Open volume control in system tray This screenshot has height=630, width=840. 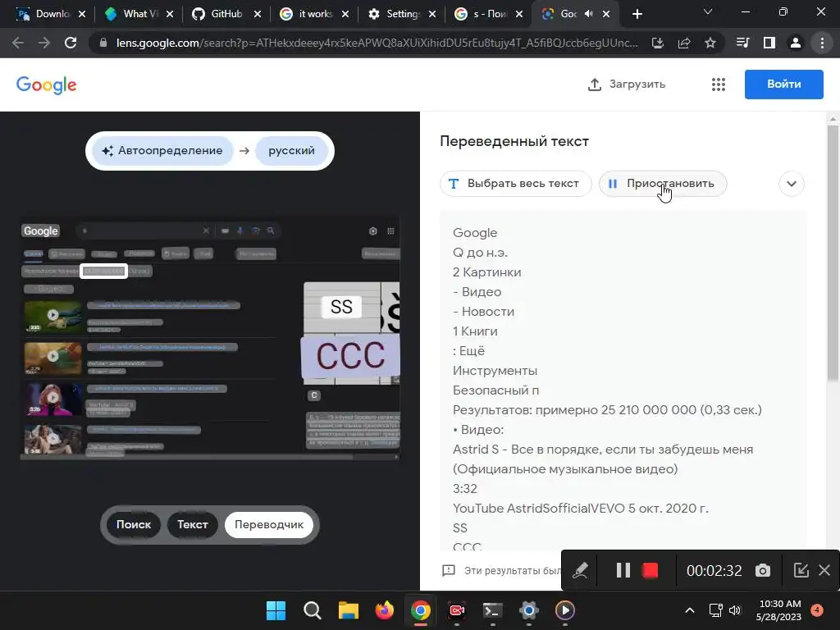[x=735, y=610]
